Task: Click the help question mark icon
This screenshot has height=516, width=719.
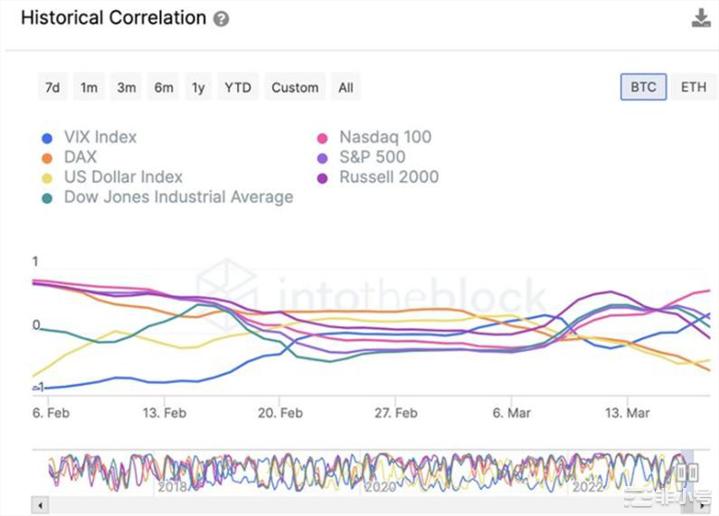Action: point(221,19)
